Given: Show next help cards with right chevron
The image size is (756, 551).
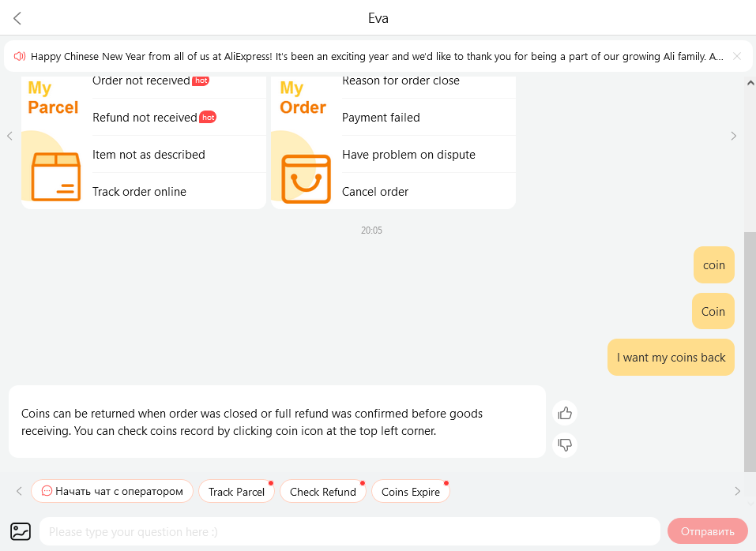Looking at the screenshot, I should pos(733,136).
